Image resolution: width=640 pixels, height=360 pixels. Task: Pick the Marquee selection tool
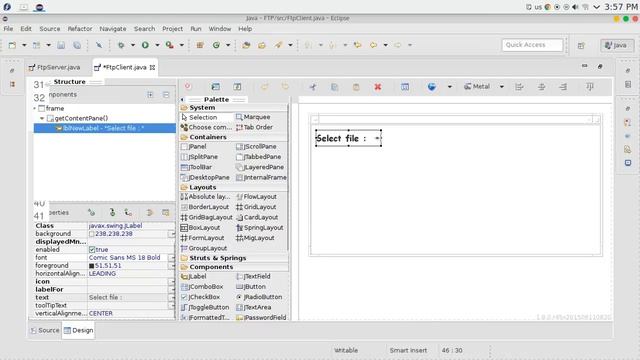[253, 117]
